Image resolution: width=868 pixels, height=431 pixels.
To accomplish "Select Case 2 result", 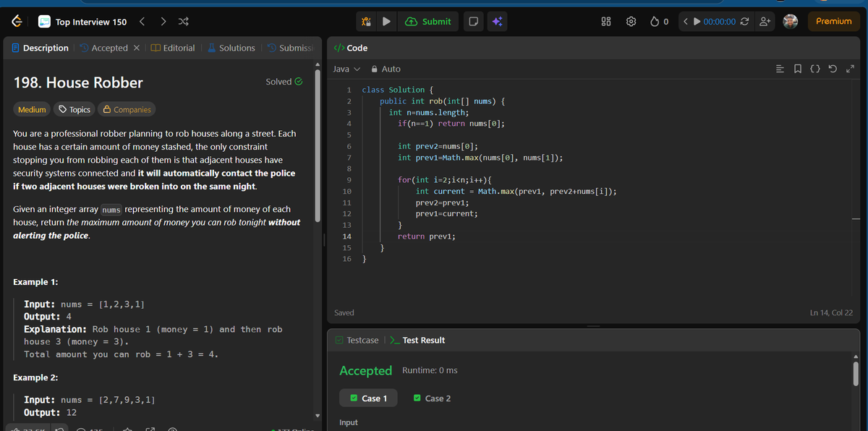I will click(433, 398).
